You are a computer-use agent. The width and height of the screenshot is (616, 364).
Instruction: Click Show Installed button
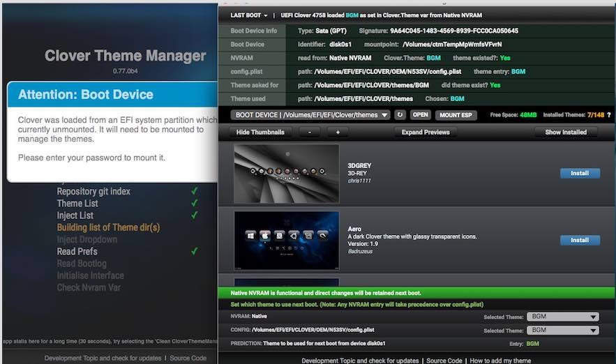pyautogui.click(x=566, y=132)
